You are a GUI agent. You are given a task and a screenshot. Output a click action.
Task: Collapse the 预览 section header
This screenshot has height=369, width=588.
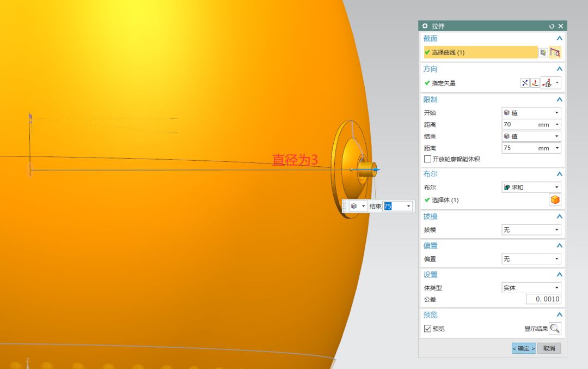tap(560, 314)
